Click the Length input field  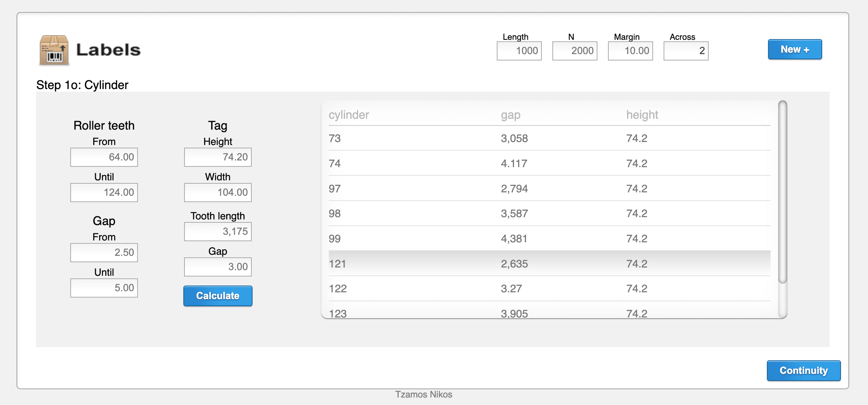[x=519, y=51]
